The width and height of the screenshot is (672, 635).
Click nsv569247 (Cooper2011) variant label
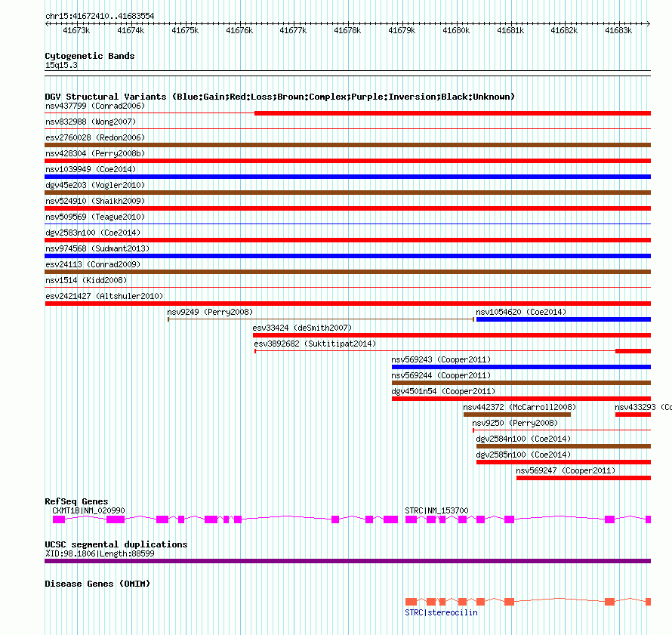tap(566, 470)
